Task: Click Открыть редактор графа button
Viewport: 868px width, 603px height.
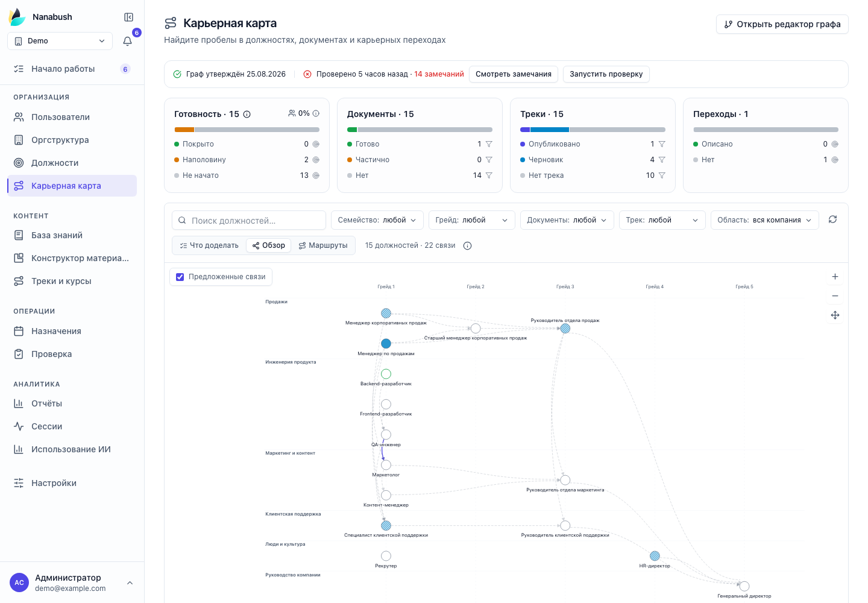Action: pyautogui.click(x=782, y=24)
